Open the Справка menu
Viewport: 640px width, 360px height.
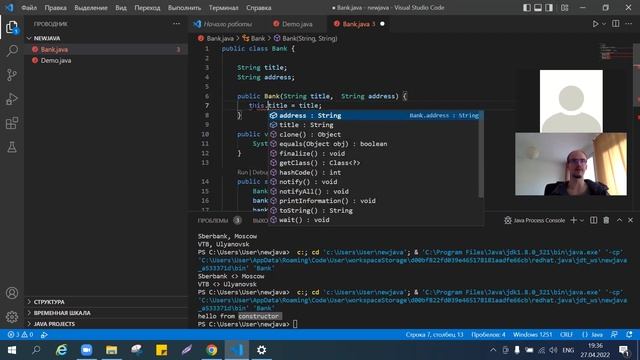coord(258,7)
